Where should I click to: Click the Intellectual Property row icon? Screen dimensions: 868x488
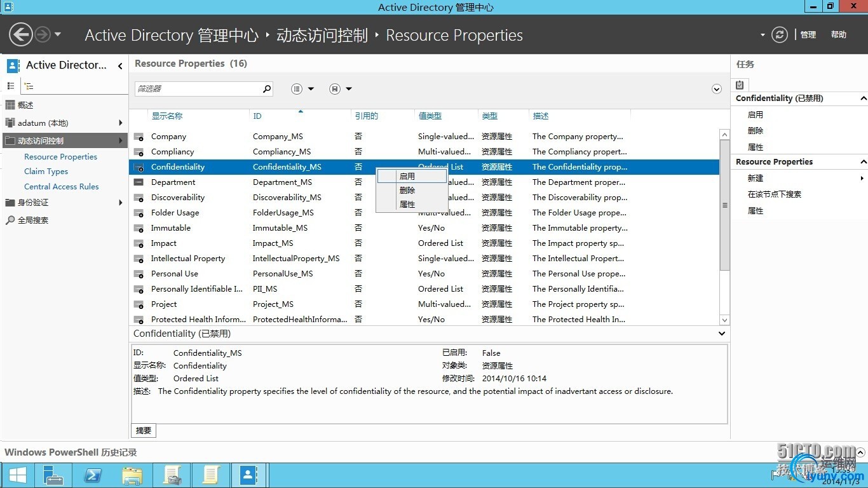139,259
